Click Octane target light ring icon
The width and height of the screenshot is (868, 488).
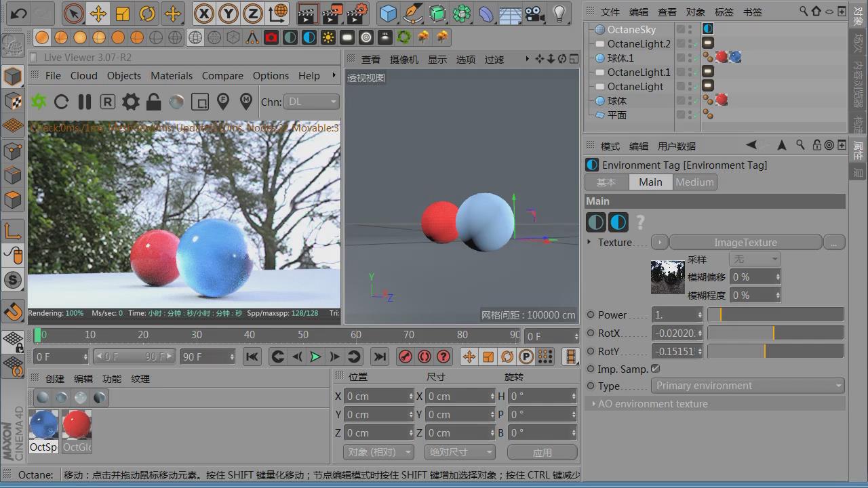click(x=366, y=37)
